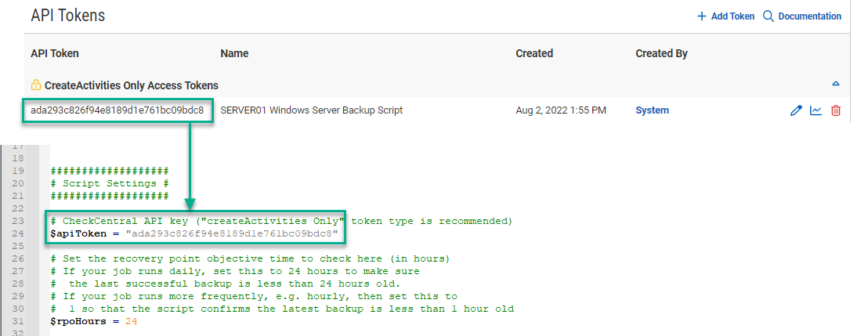
Task: Open the Documentation link
Action: pyautogui.click(x=810, y=16)
